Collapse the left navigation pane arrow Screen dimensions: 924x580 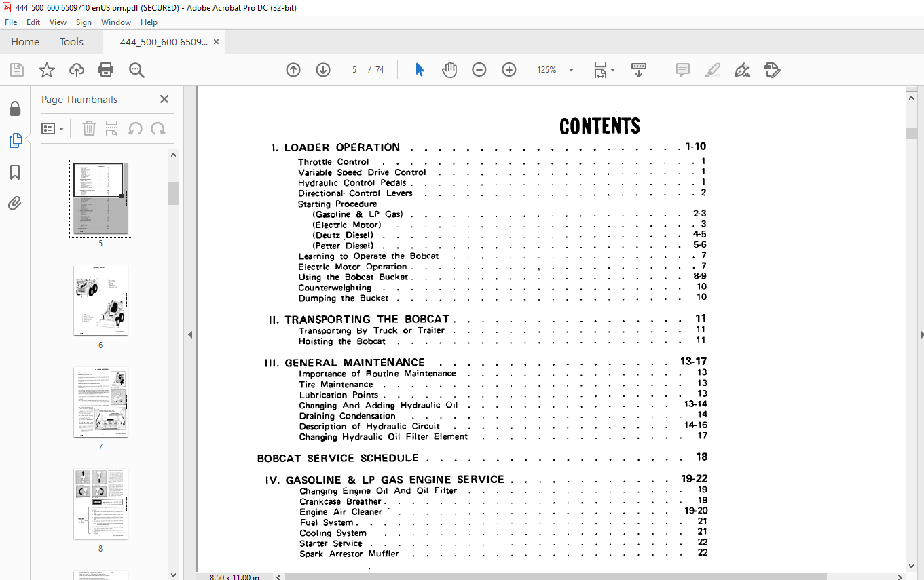click(190, 334)
